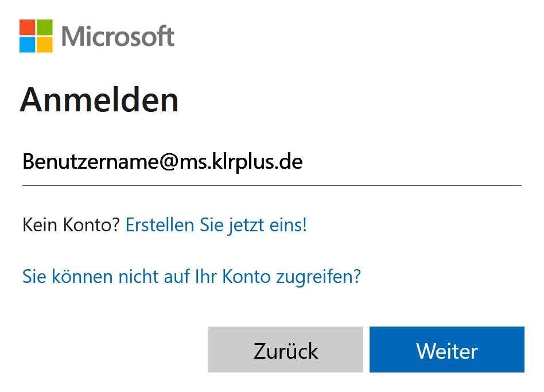This screenshot has height=392, width=544.
Task: Click the red square of the Microsoft logo
Action: point(27,28)
